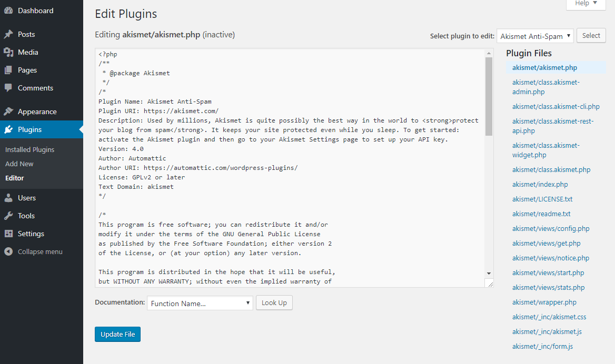Viewport: 615px width, 364px height.
Task: Click the Plugins plug icon
Action: point(8,130)
